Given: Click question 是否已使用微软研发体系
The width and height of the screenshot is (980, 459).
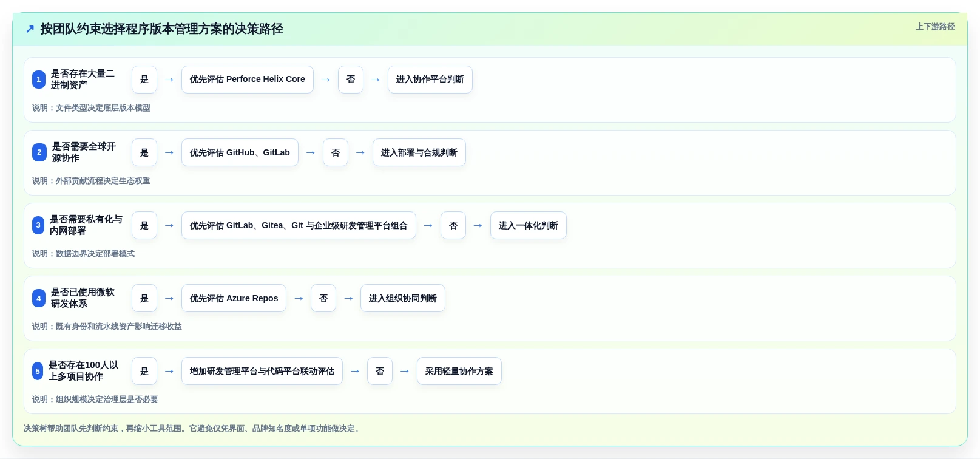Looking at the screenshot, I should tap(83, 298).
